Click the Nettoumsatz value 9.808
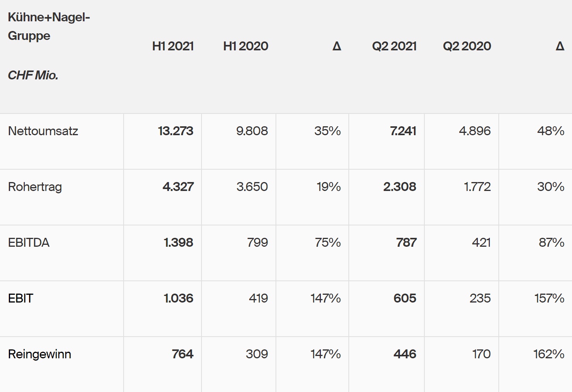 pyautogui.click(x=252, y=131)
